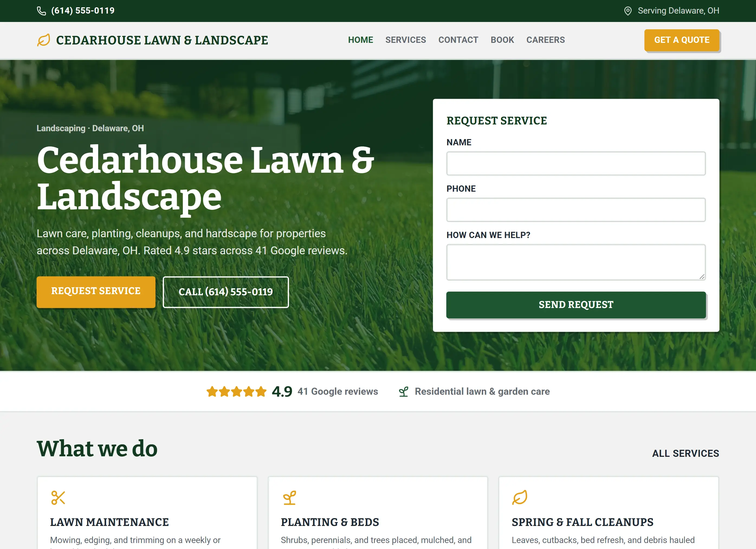The width and height of the screenshot is (756, 549).
Task: Open the Contact nav item
Action: coord(458,40)
